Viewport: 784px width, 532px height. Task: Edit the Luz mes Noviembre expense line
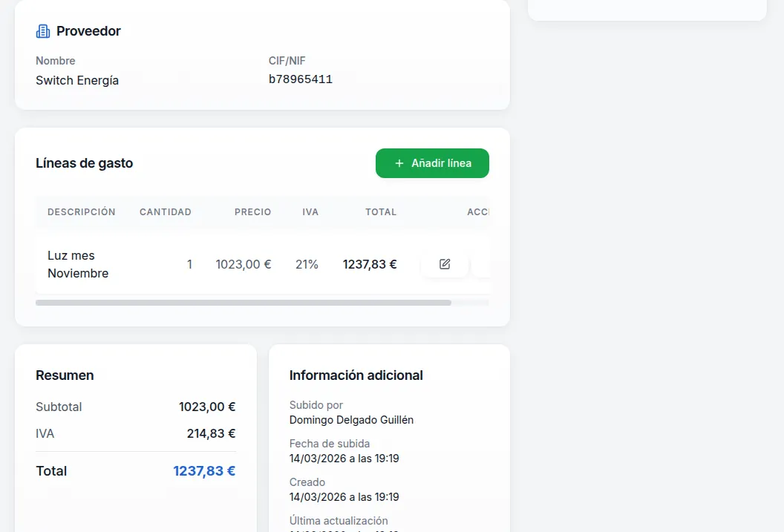click(445, 264)
